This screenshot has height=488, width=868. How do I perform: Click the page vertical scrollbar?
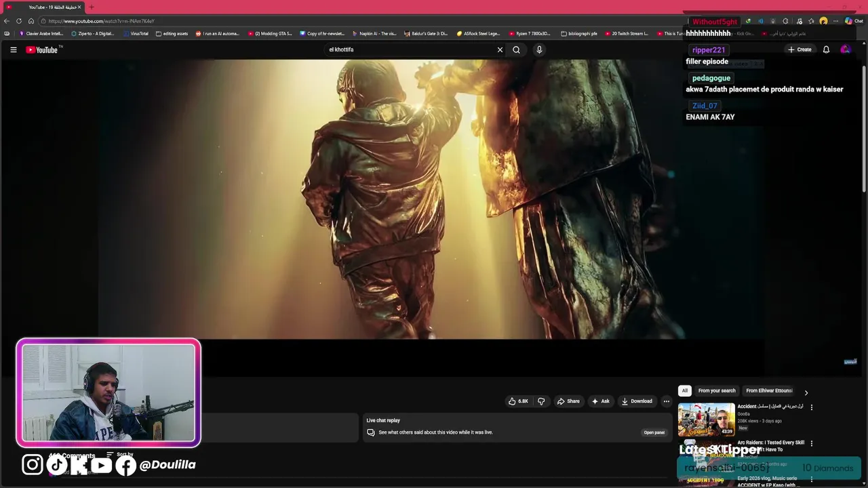click(x=864, y=129)
